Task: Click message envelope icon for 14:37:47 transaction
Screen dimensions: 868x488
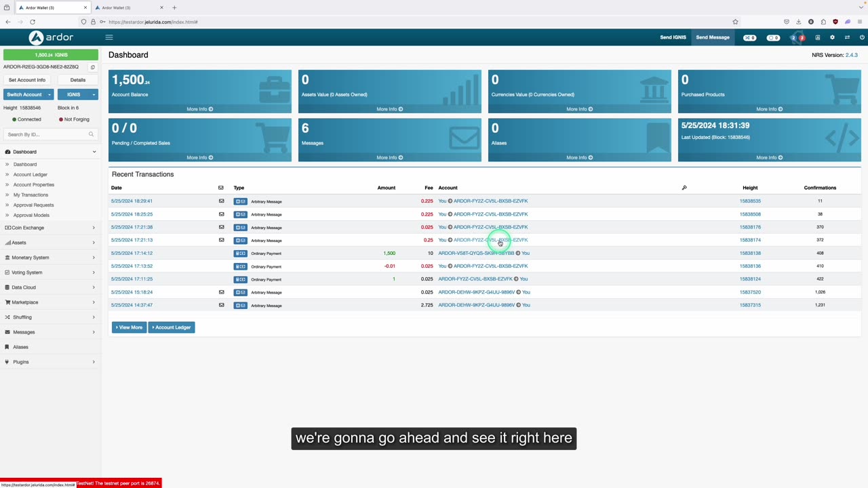Action: pyautogui.click(x=221, y=305)
